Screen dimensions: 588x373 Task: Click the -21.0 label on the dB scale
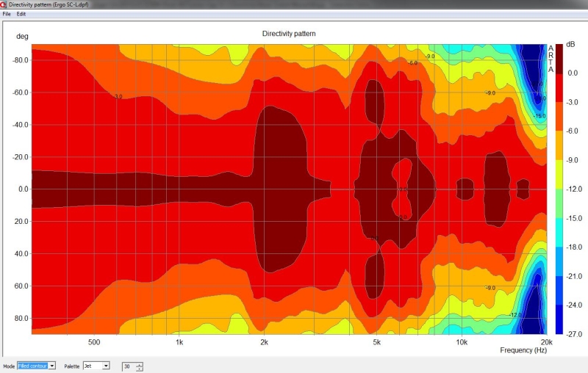click(574, 276)
